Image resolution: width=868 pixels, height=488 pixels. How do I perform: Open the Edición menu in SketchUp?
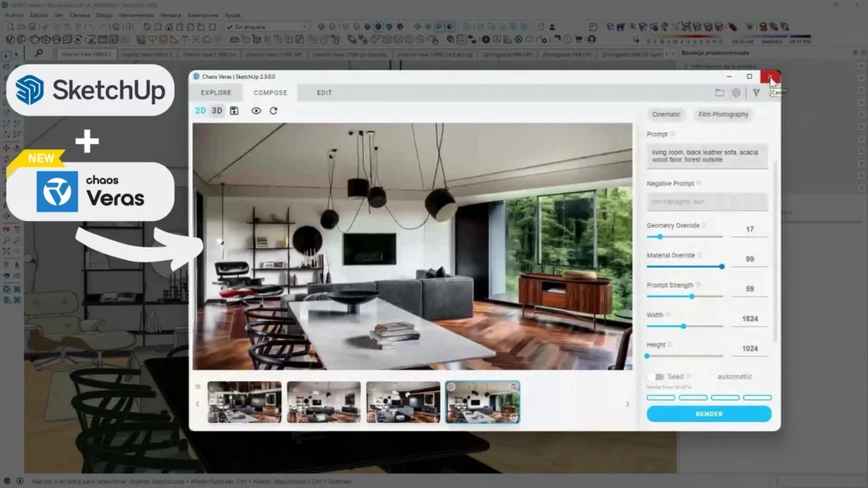[39, 15]
